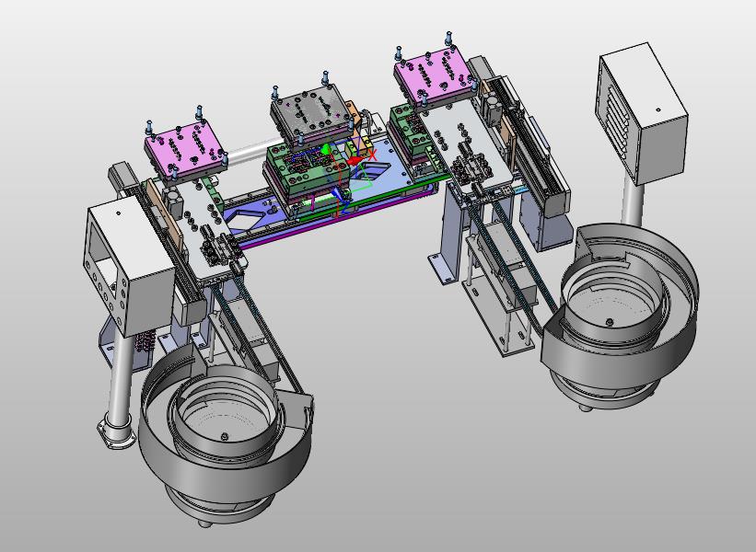756x552 pixels.
Task: Click the right control box support column
Action: (x=633, y=201)
